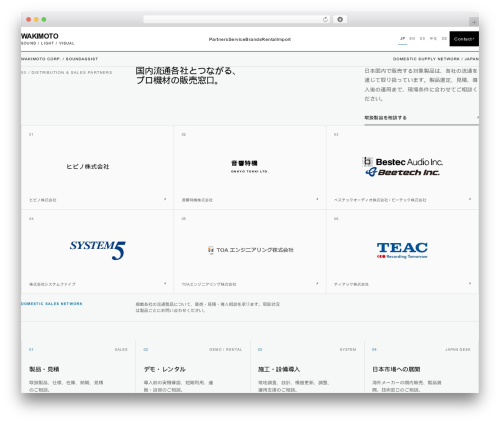
Task: Open the TEAC logo card
Action: 402,250
